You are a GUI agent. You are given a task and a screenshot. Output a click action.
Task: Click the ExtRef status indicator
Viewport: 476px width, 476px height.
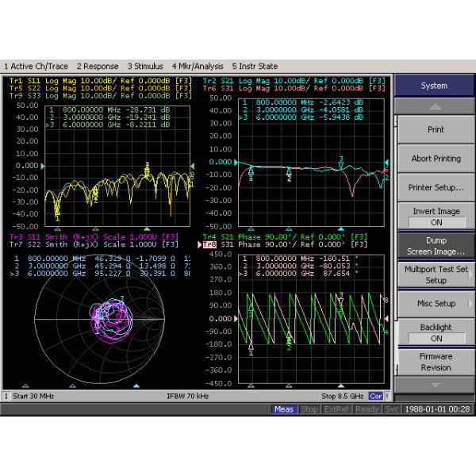(x=336, y=409)
